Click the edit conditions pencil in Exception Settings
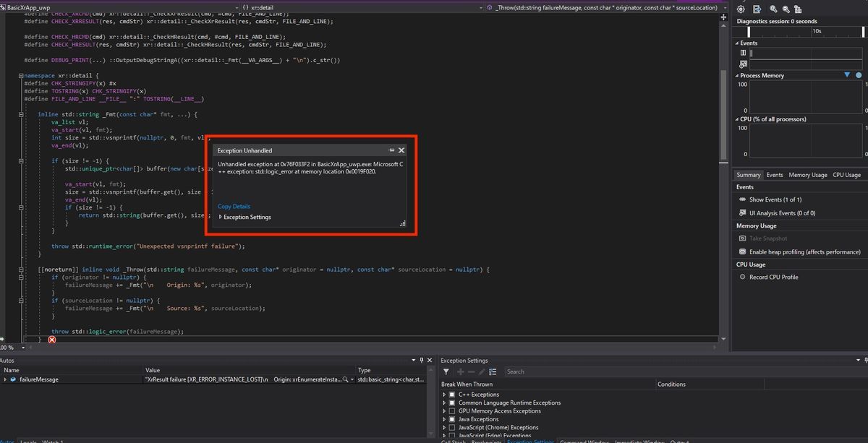The image size is (868, 443). coord(480,371)
